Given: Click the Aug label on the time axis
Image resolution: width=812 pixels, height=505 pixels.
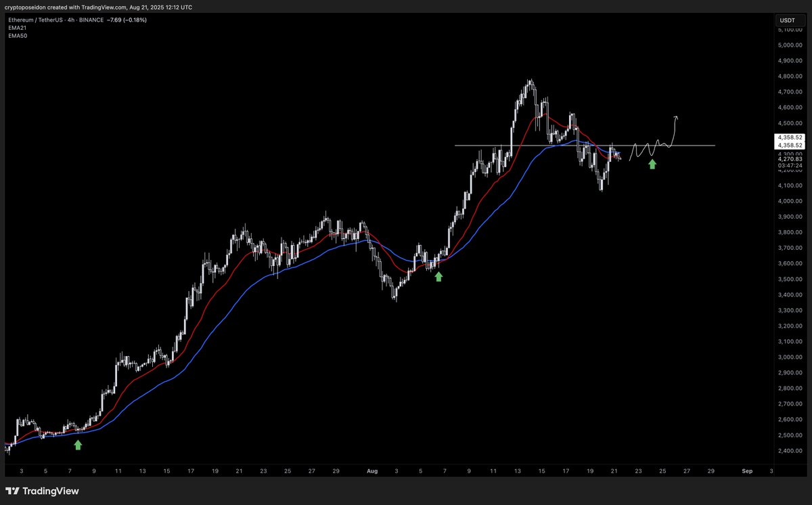Looking at the screenshot, I should tap(372, 470).
